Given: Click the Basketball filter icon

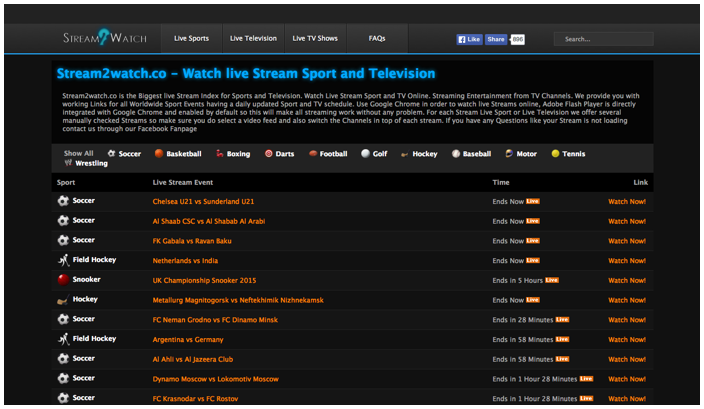Looking at the screenshot, I should tap(159, 153).
